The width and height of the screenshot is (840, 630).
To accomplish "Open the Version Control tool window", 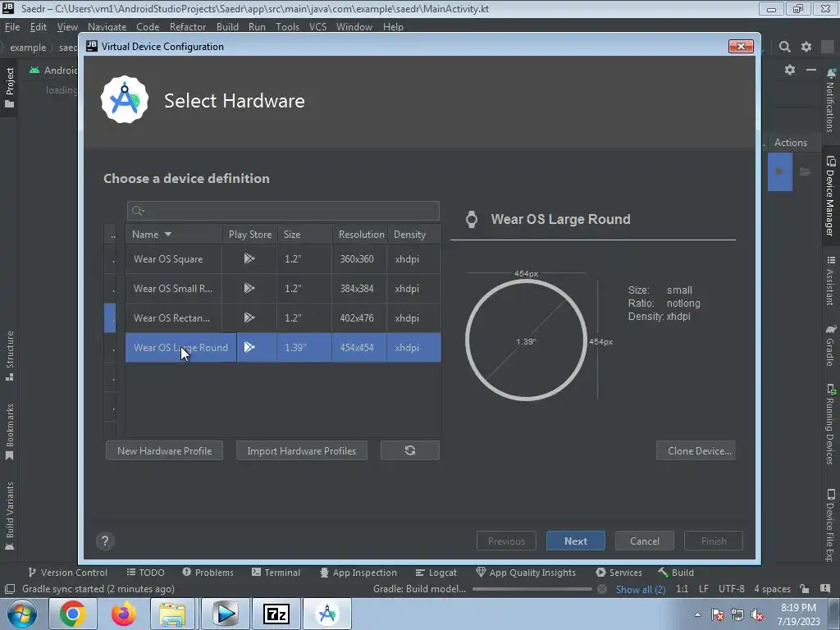I will tap(67, 573).
